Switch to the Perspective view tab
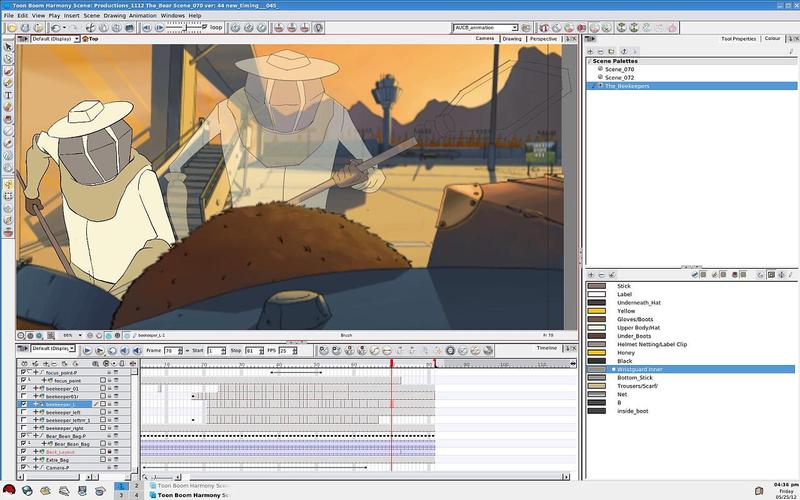Viewport: 800px width, 500px height. (x=543, y=39)
